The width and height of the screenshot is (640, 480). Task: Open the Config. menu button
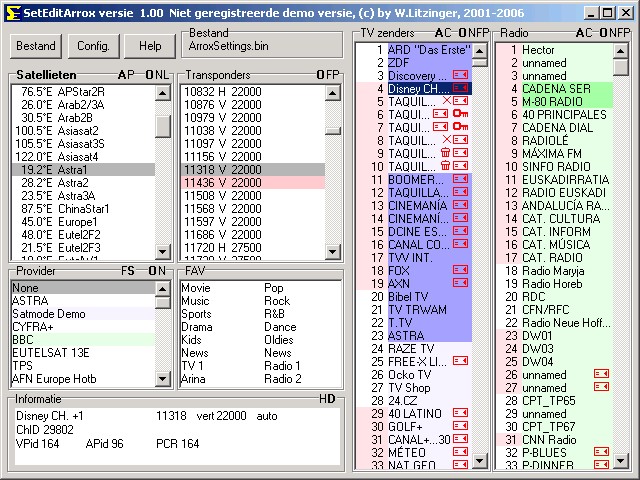93,46
